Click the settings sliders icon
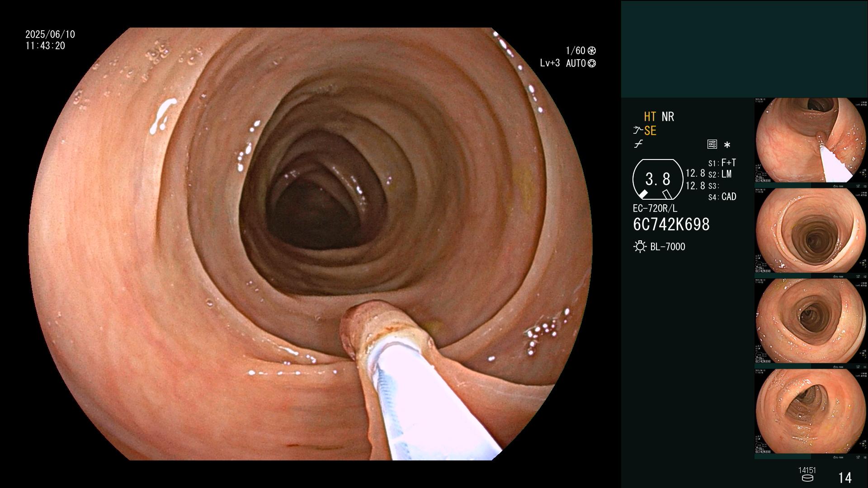 pyautogui.click(x=712, y=145)
